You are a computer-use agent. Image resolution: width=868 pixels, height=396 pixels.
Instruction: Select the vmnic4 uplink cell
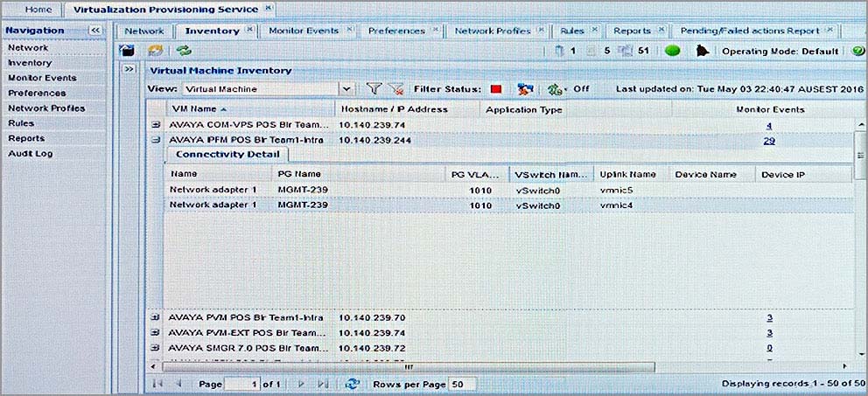coord(616,205)
